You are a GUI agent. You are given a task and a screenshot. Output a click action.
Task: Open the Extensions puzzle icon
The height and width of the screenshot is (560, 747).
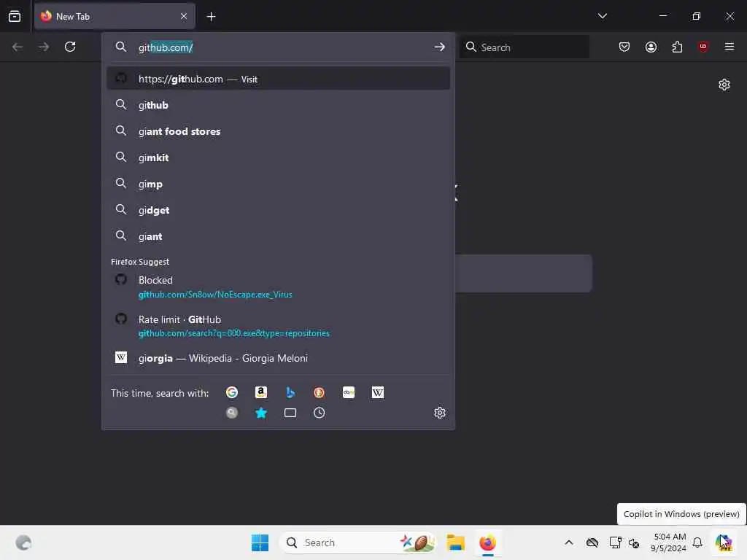click(x=677, y=47)
